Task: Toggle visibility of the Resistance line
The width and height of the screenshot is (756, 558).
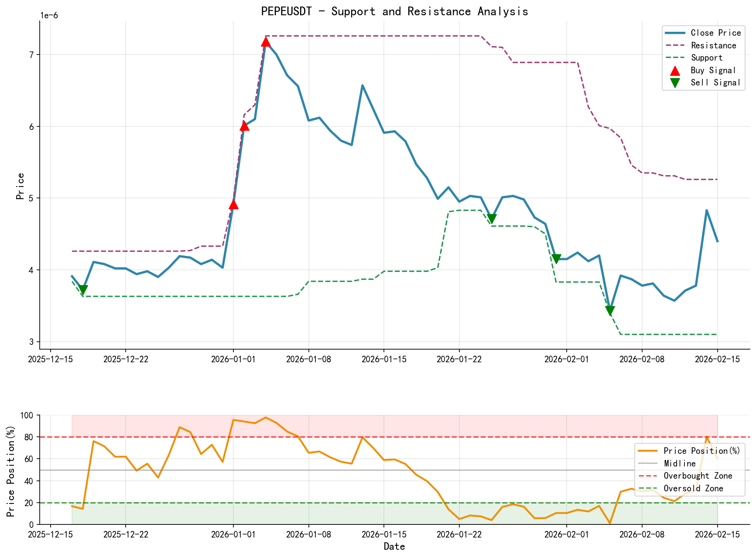Action: coord(713,45)
